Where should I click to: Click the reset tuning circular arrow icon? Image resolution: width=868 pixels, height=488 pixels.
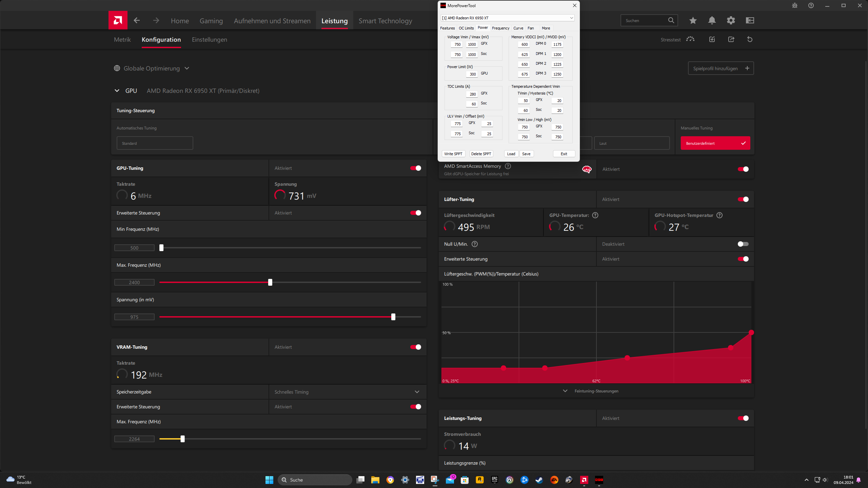pyautogui.click(x=750, y=39)
